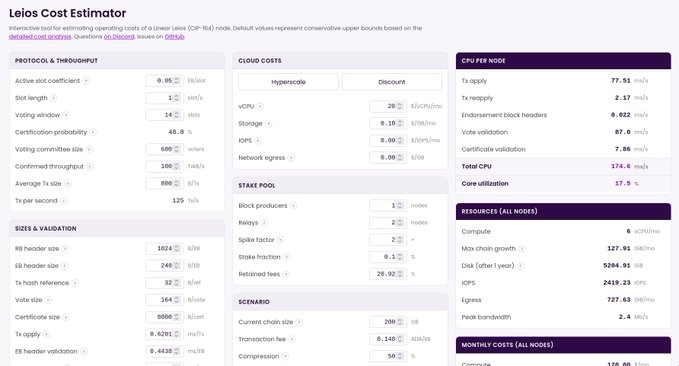Show info icon next to IOPS cost
This screenshot has width=679, height=366.
pyautogui.click(x=258, y=141)
